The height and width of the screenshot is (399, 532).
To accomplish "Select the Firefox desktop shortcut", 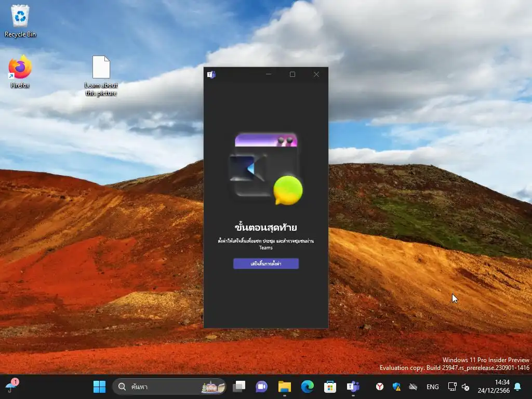I will click(20, 72).
